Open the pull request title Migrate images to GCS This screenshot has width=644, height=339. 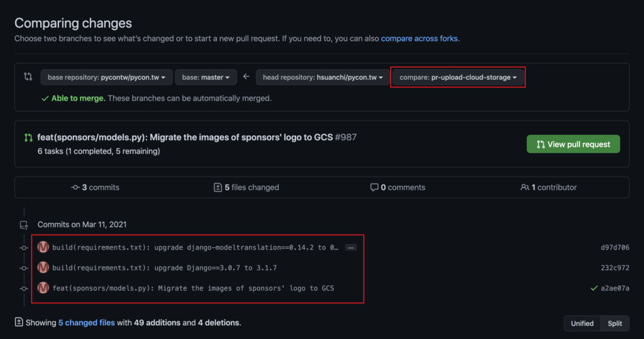pyautogui.click(x=185, y=137)
